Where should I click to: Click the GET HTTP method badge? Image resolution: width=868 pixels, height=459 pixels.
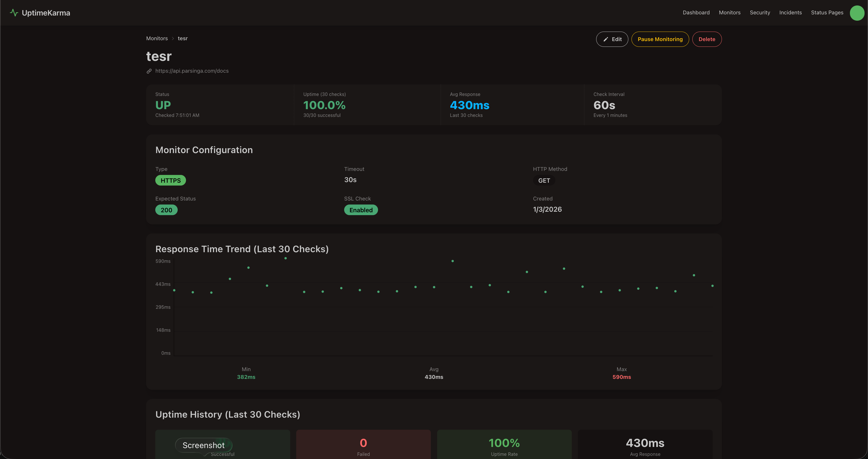pyautogui.click(x=544, y=180)
